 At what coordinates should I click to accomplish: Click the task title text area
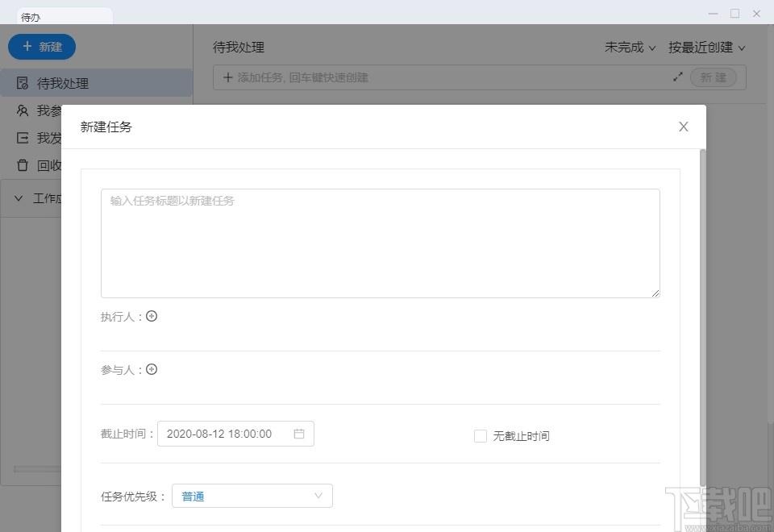[380, 243]
